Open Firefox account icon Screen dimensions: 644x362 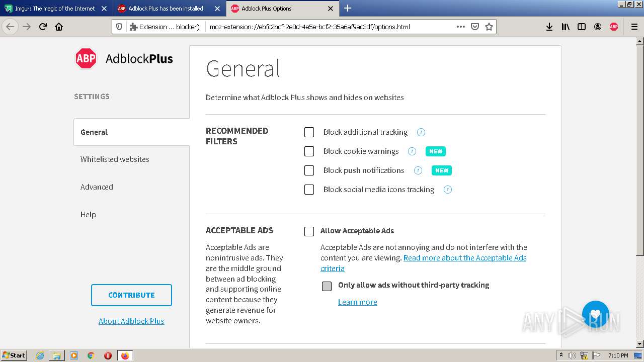598,27
